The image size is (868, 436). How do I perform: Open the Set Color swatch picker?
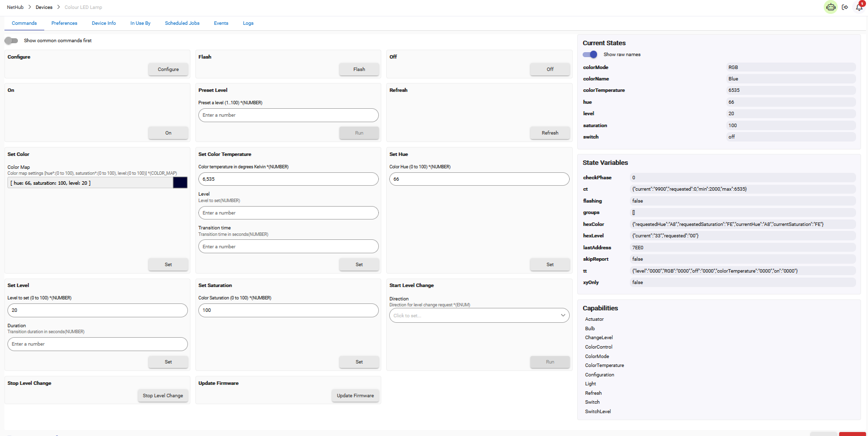[180, 183]
